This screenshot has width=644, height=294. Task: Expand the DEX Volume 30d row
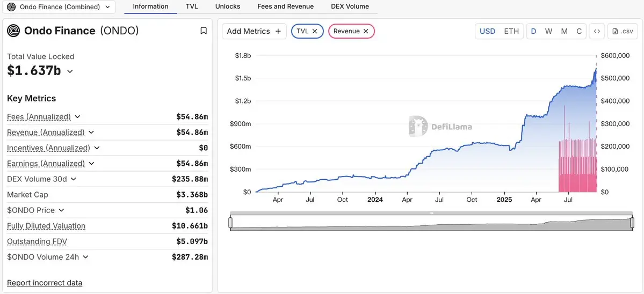(x=74, y=179)
